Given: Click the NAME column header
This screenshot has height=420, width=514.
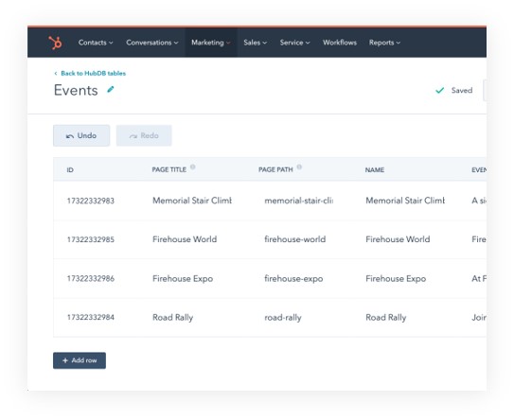Looking at the screenshot, I should coord(375,169).
